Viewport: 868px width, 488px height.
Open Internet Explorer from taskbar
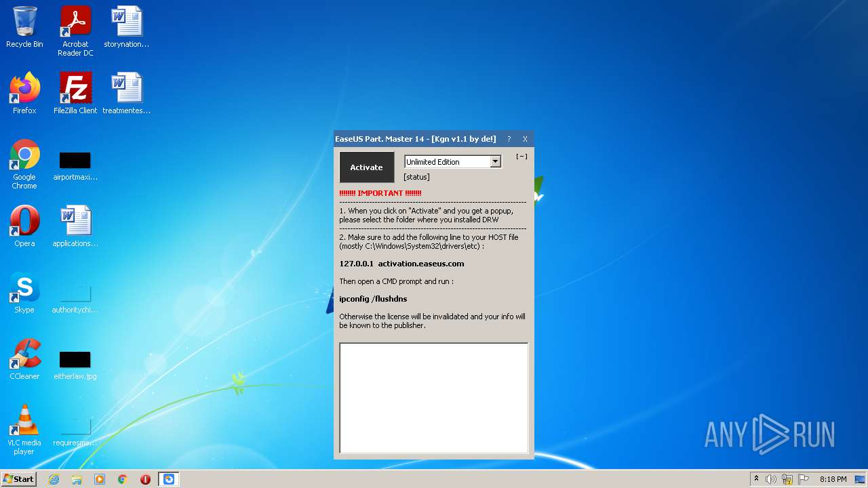[54, 479]
